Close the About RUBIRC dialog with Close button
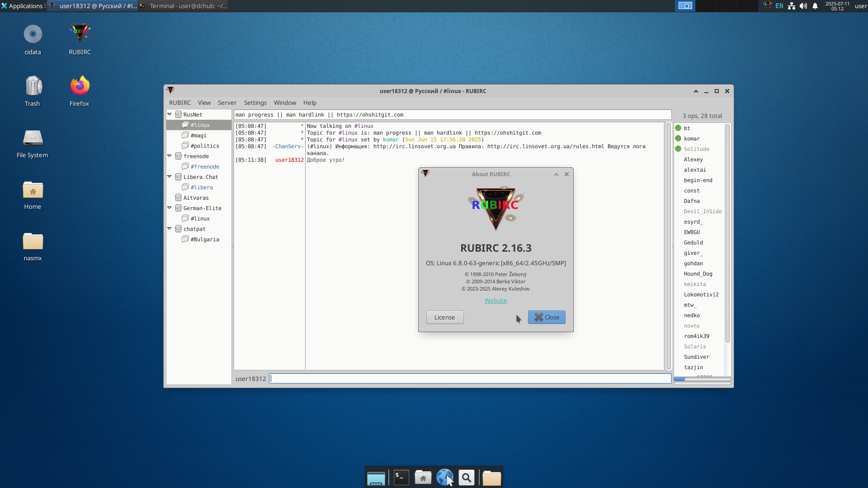The width and height of the screenshot is (868, 488). click(x=547, y=317)
